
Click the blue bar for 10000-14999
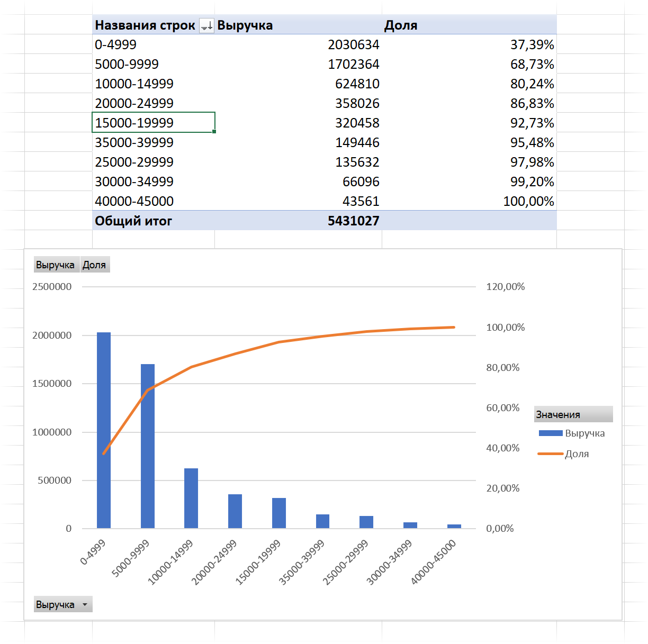[x=191, y=498]
